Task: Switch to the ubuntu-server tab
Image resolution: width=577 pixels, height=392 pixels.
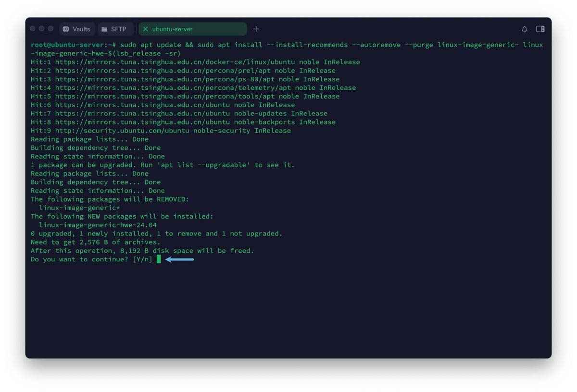Action: 172,29
